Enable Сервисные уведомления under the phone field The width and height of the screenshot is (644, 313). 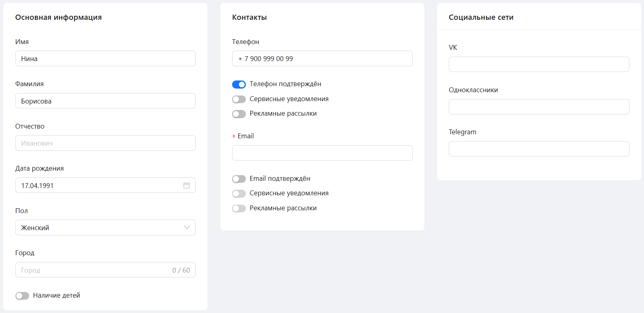point(239,99)
